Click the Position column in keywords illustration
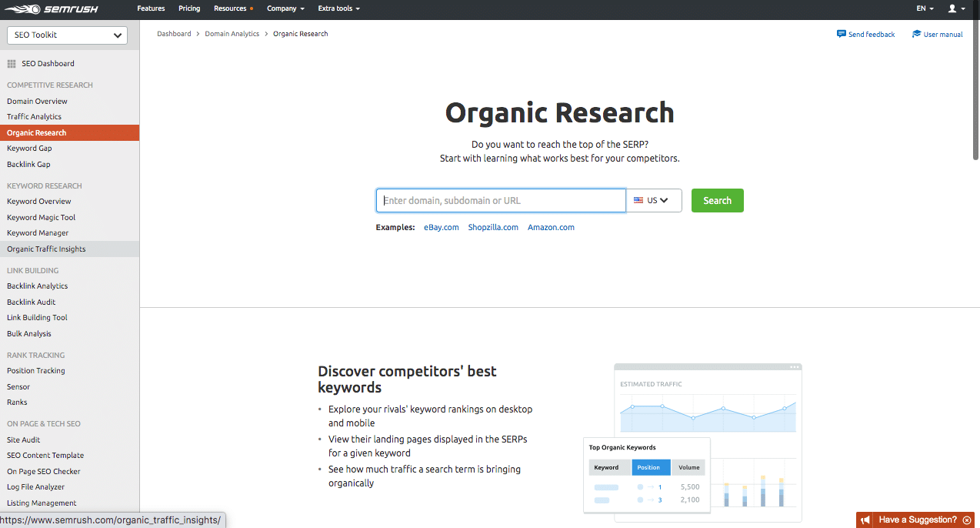This screenshot has width=980, height=528. click(x=652, y=467)
